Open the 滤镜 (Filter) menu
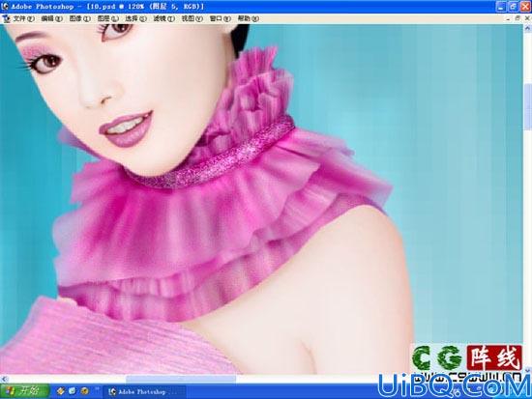Viewport: 532px width, 399px height. (163, 19)
